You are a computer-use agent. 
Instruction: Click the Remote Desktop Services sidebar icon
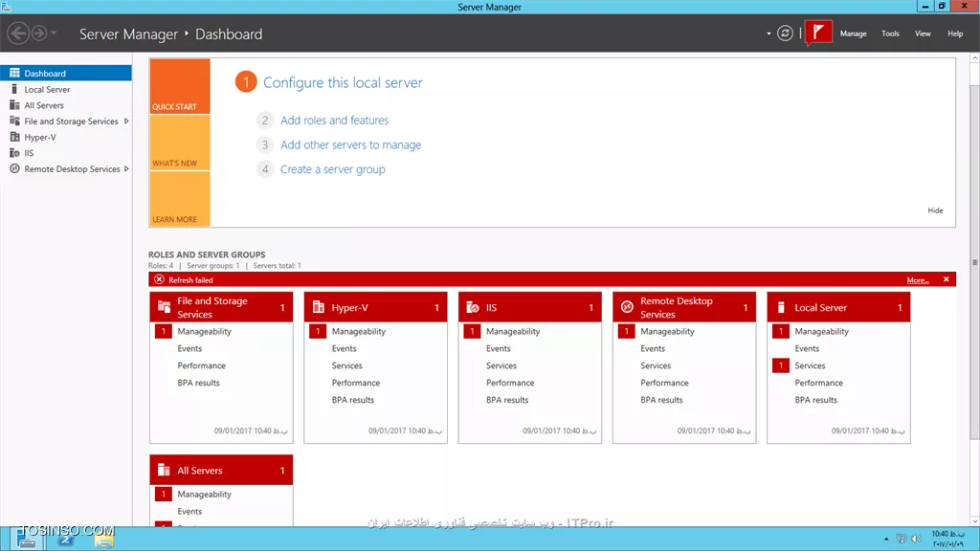(14, 168)
